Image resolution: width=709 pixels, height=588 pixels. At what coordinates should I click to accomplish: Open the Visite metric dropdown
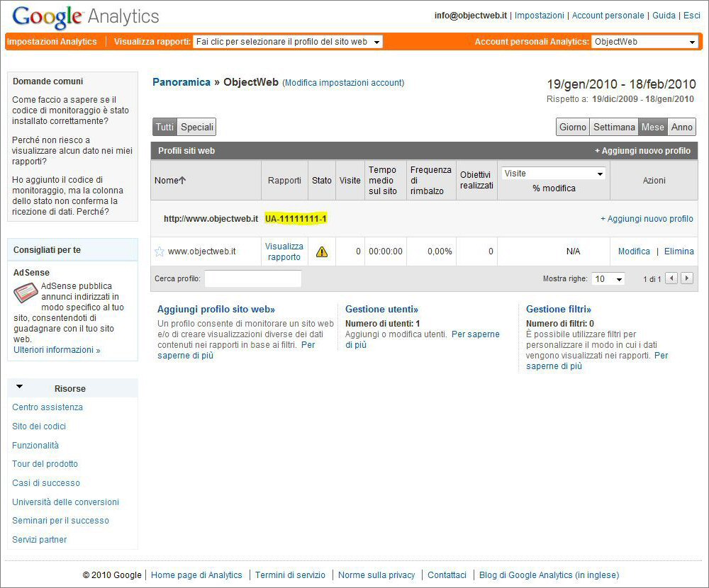click(554, 174)
